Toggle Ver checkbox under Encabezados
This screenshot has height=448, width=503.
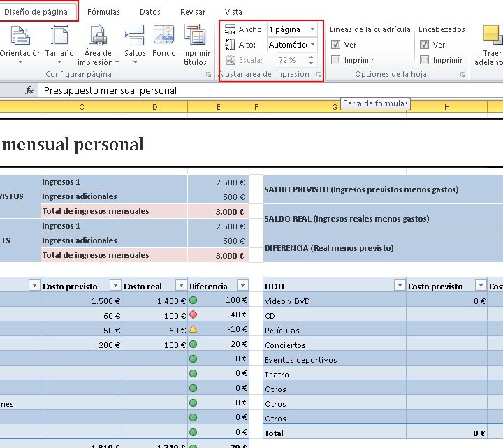424,45
